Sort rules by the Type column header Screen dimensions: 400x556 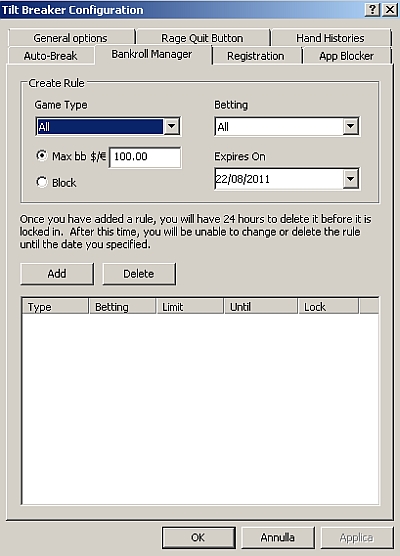(x=55, y=306)
